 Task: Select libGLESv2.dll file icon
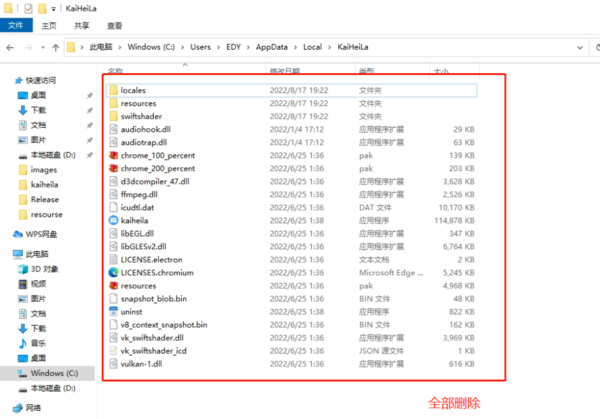(x=113, y=246)
